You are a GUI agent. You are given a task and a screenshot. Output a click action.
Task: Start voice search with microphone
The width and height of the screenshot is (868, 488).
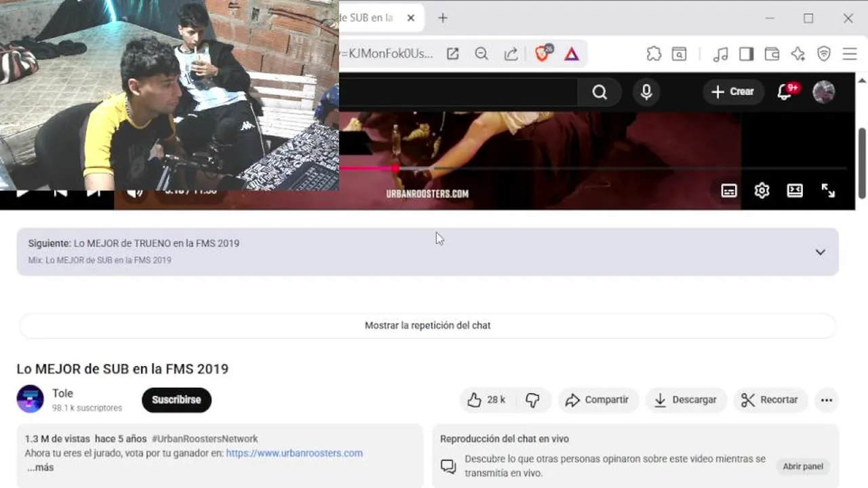click(x=646, y=91)
